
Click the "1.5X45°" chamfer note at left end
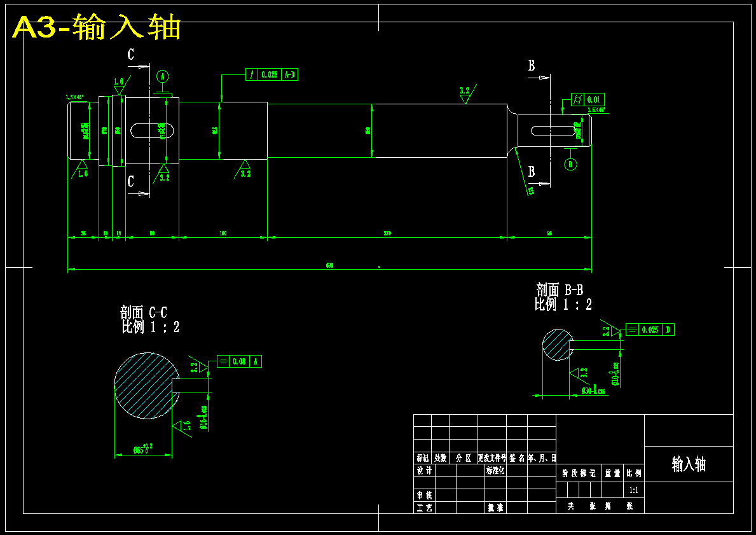click(x=75, y=97)
